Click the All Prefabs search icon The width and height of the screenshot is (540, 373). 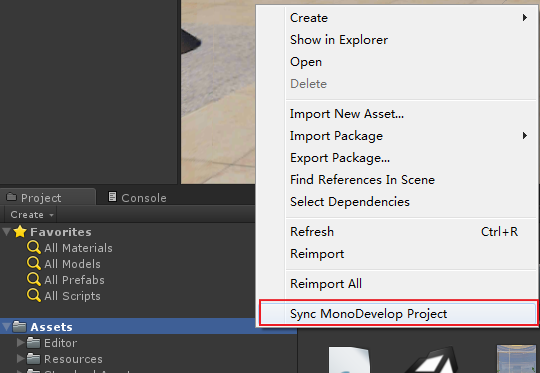tap(34, 279)
